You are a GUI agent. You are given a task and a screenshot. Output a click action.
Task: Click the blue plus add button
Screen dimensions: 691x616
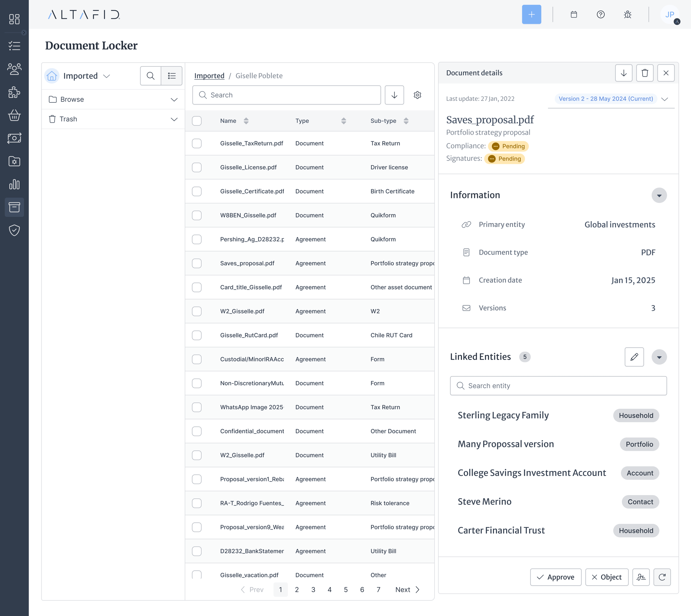click(531, 15)
